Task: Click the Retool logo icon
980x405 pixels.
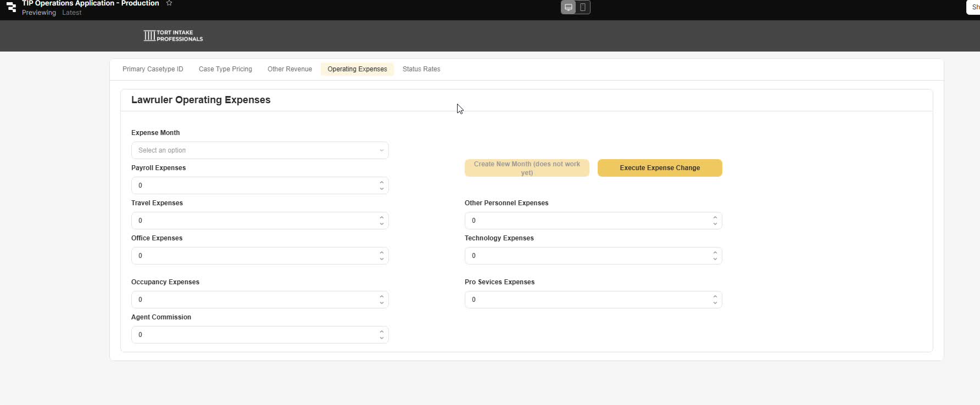Action: click(11, 7)
